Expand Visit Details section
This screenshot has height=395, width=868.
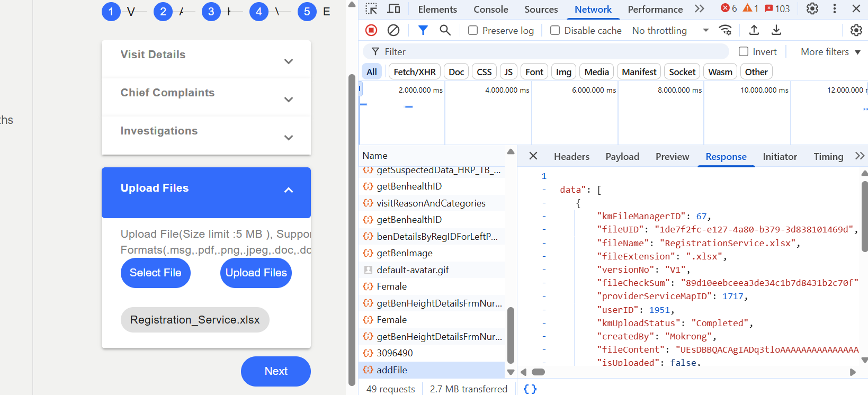[x=206, y=59]
